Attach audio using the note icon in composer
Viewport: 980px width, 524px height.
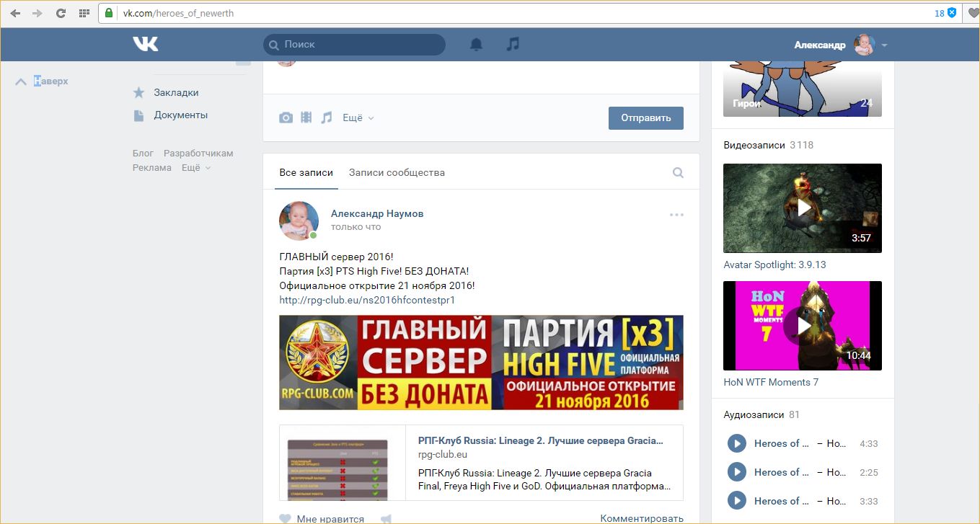click(327, 117)
